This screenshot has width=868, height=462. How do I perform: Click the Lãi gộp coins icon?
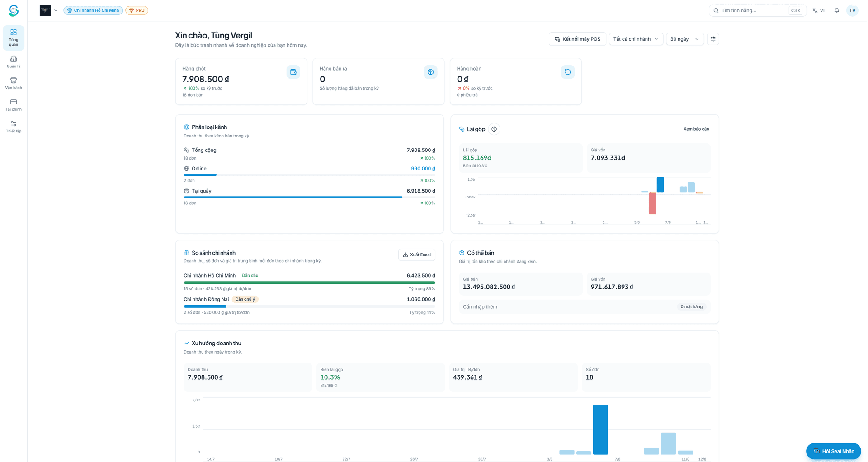point(462,129)
